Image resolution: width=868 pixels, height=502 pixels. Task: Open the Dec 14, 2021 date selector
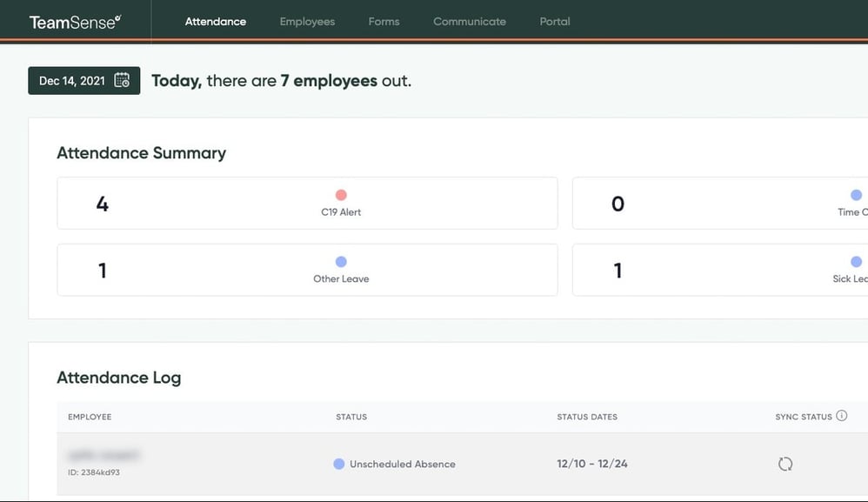83,80
